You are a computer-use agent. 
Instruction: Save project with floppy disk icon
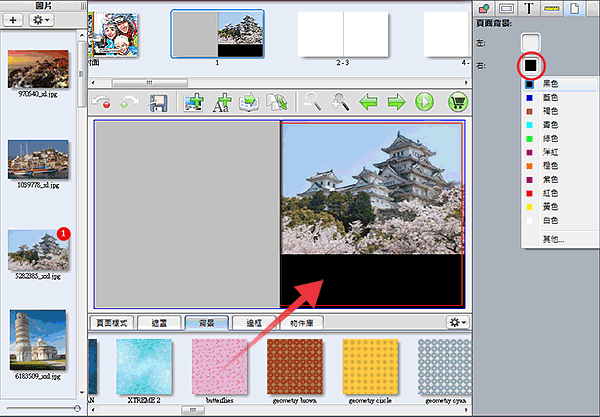click(158, 103)
